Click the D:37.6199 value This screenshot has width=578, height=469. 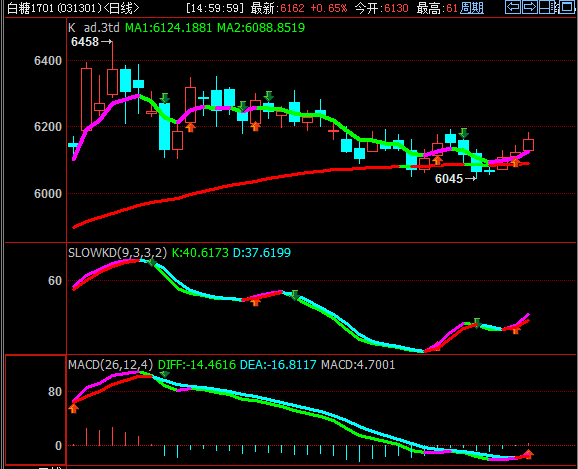262,253
